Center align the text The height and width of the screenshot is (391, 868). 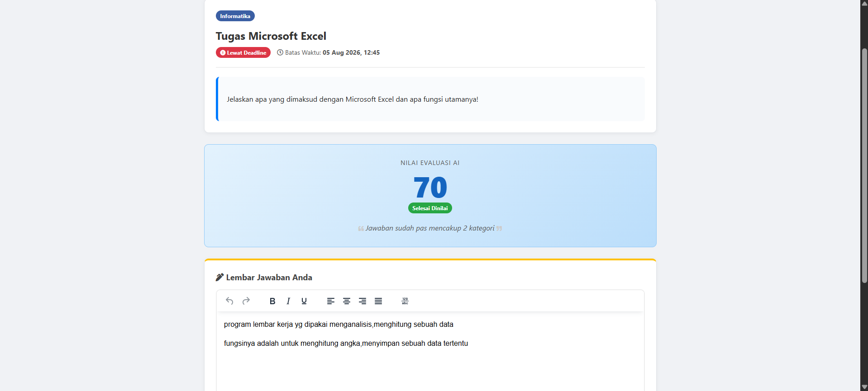pyautogui.click(x=347, y=301)
